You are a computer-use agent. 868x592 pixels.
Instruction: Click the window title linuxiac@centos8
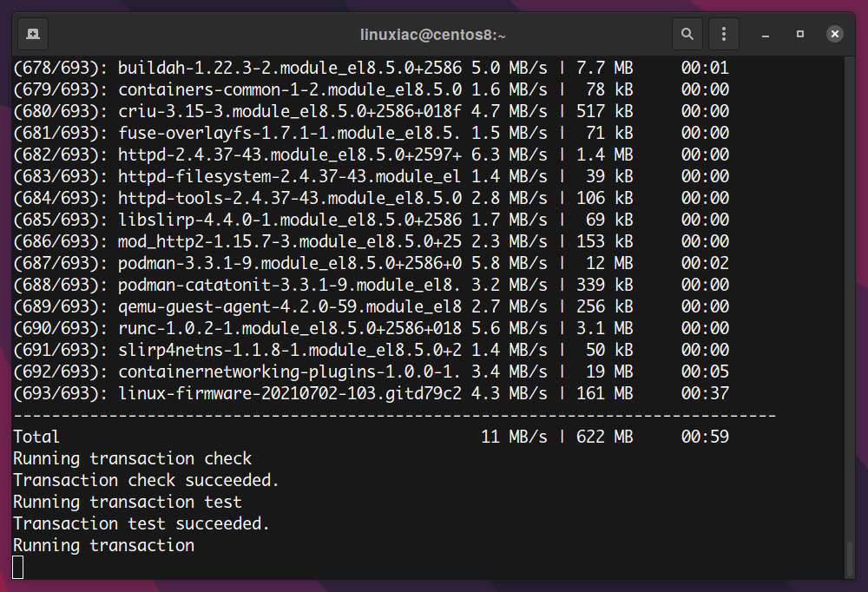[x=433, y=35]
